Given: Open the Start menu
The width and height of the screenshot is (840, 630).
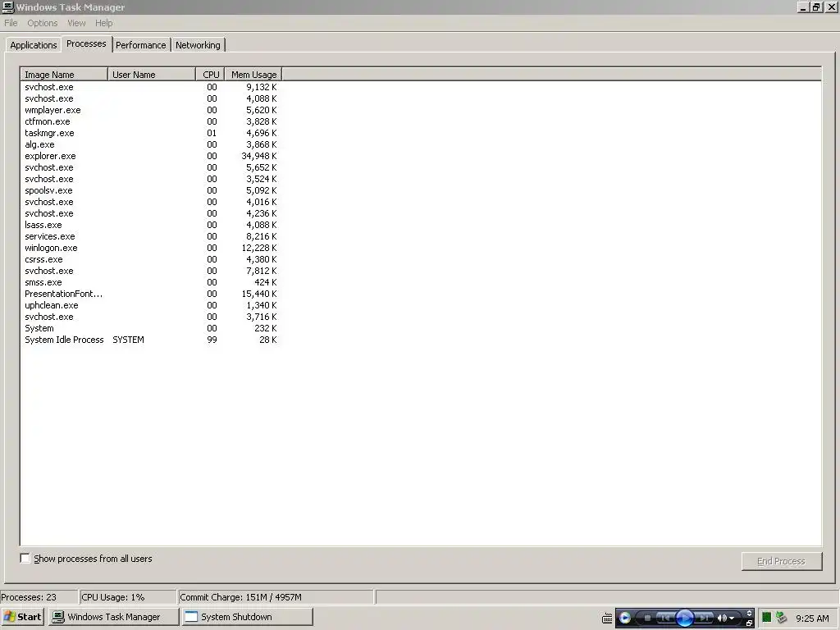Looking at the screenshot, I should 22,617.
